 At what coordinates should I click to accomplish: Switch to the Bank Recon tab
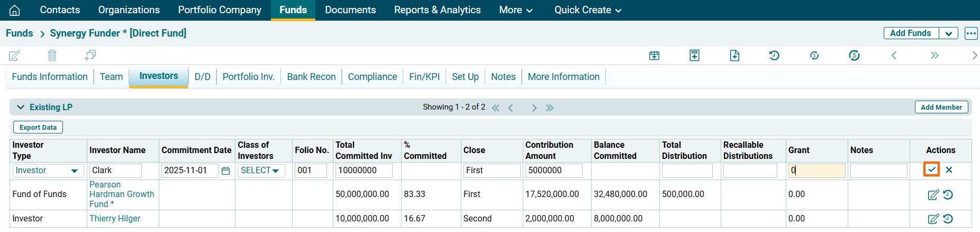click(311, 77)
